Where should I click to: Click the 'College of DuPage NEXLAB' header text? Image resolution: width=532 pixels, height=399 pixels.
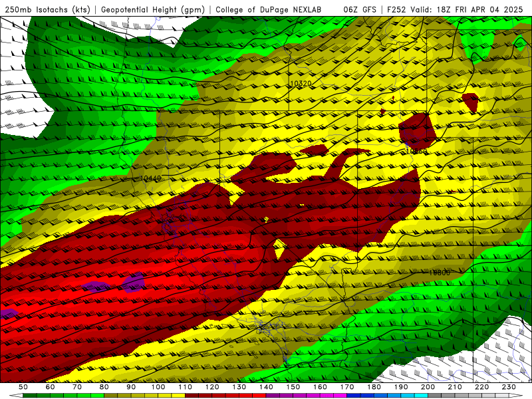pos(269,9)
